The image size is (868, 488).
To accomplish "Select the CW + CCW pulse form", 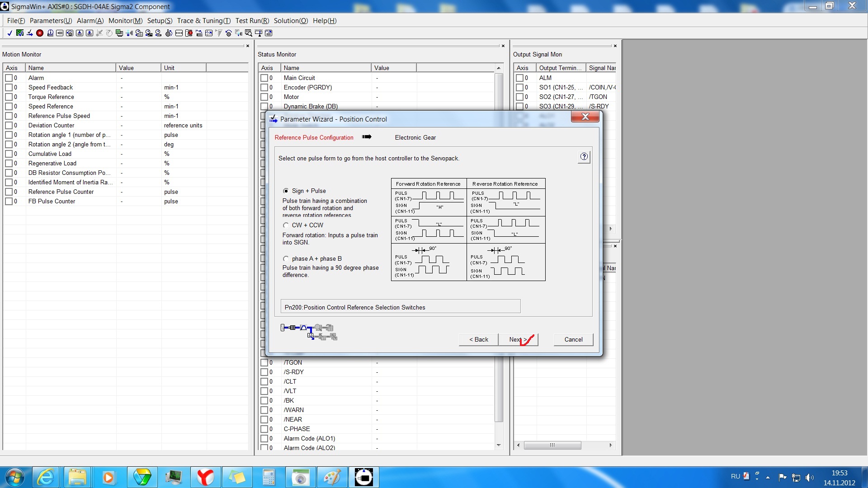I will [x=286, y=225].
